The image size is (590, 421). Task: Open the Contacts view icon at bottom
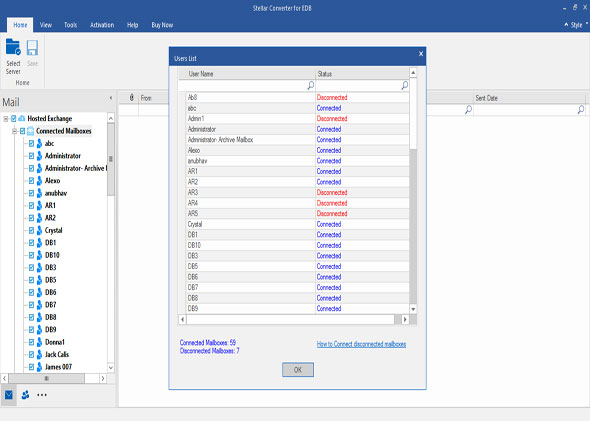25,395
